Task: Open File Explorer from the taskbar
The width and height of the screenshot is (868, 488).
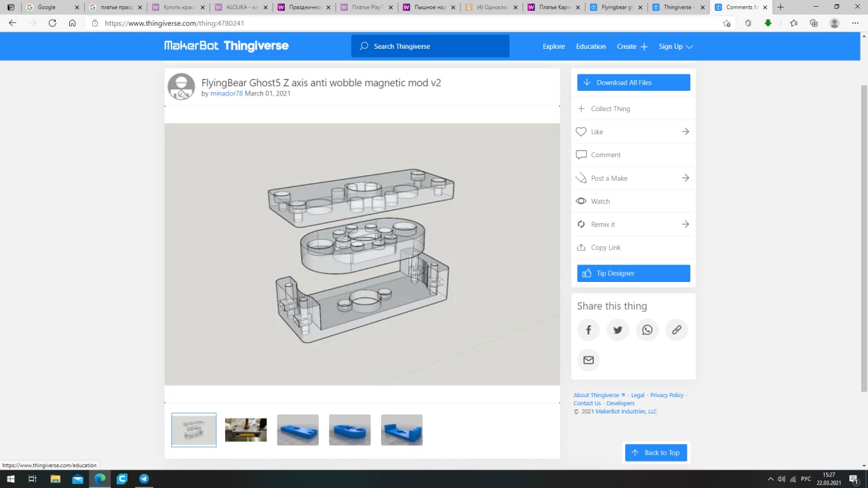Action: click(56, 479)
